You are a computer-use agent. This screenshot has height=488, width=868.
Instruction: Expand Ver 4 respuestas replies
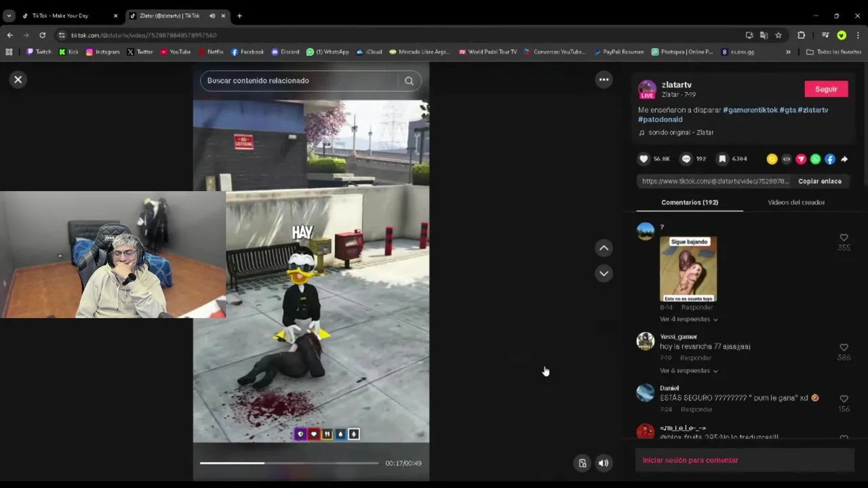[x=688, y=319]
